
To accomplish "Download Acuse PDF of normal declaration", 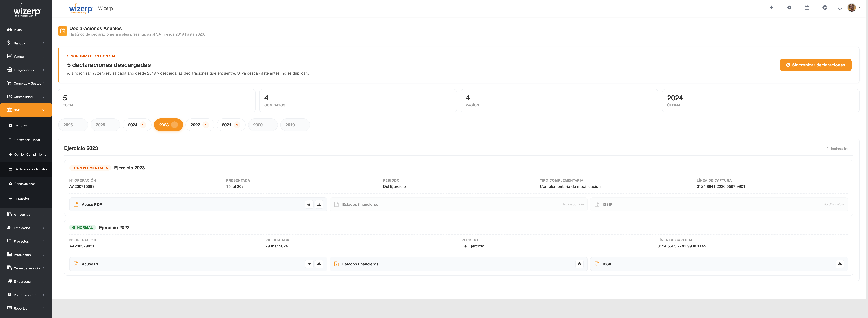I will coord(319,264).
